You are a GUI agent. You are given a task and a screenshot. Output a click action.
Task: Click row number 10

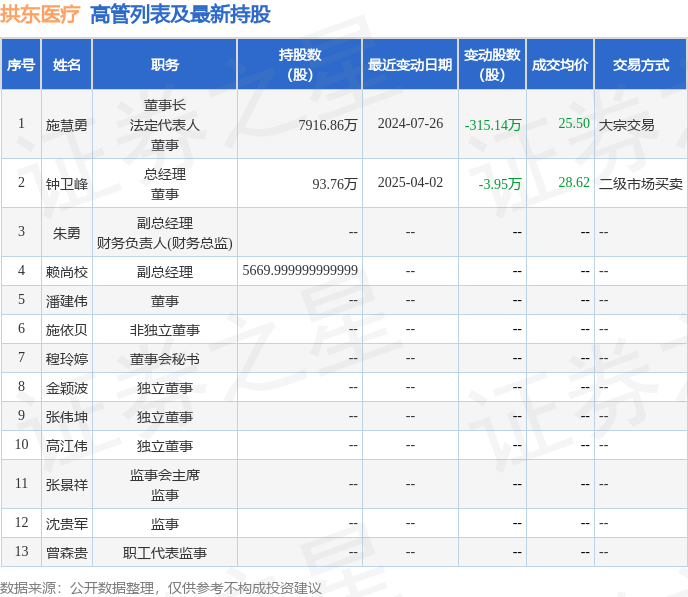click(x=22, y=444)
